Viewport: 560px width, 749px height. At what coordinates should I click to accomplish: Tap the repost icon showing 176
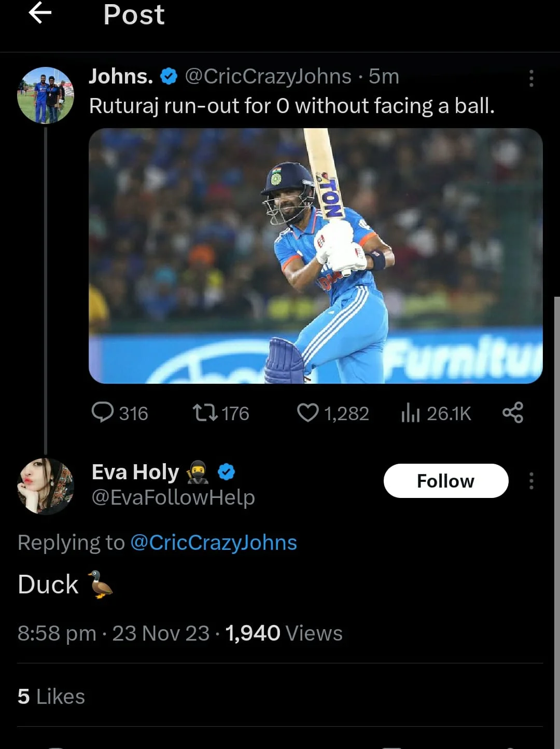[205, 413]
